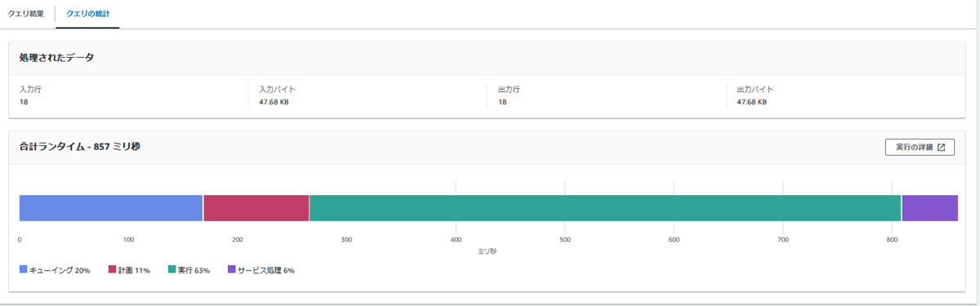Click the 処理されたデータ heading
This screenshot has height=306, width=980.
pos(56,57)
